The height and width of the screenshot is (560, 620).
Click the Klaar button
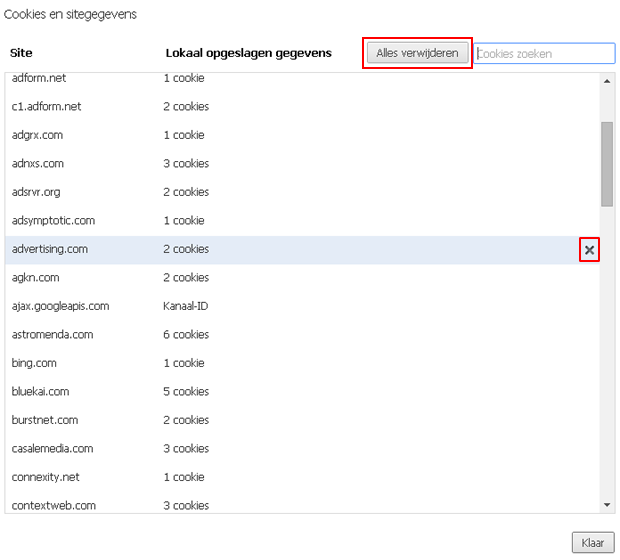click(593, 543)
